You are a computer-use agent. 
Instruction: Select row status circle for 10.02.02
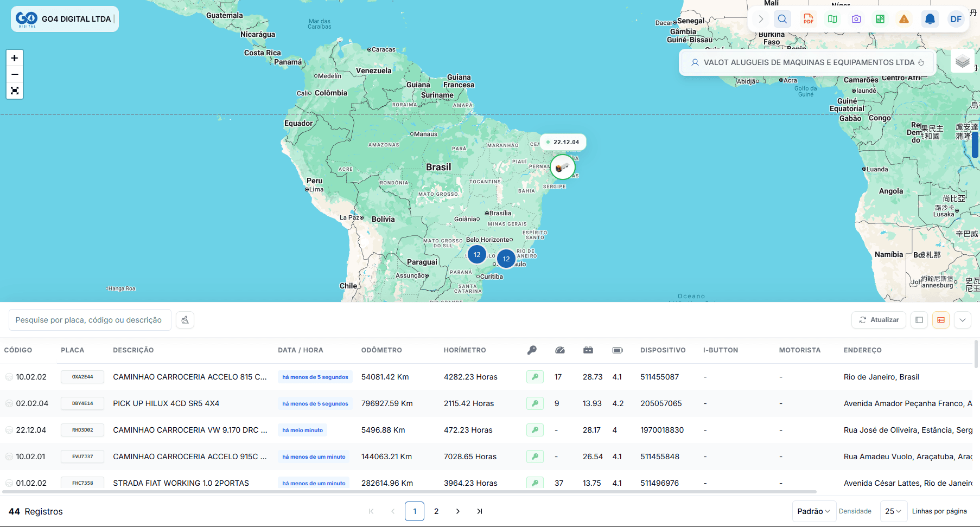[9, 377]
